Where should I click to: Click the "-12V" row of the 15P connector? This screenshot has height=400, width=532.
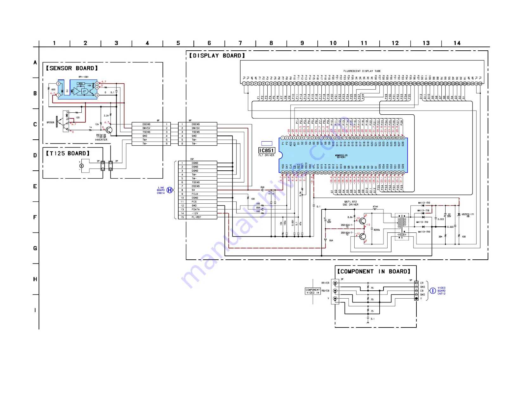tap(198, 213)
